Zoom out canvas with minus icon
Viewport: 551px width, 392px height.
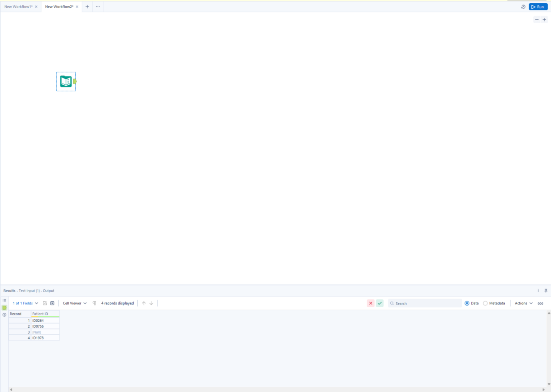pyautogui.click(x=537, y=20)
